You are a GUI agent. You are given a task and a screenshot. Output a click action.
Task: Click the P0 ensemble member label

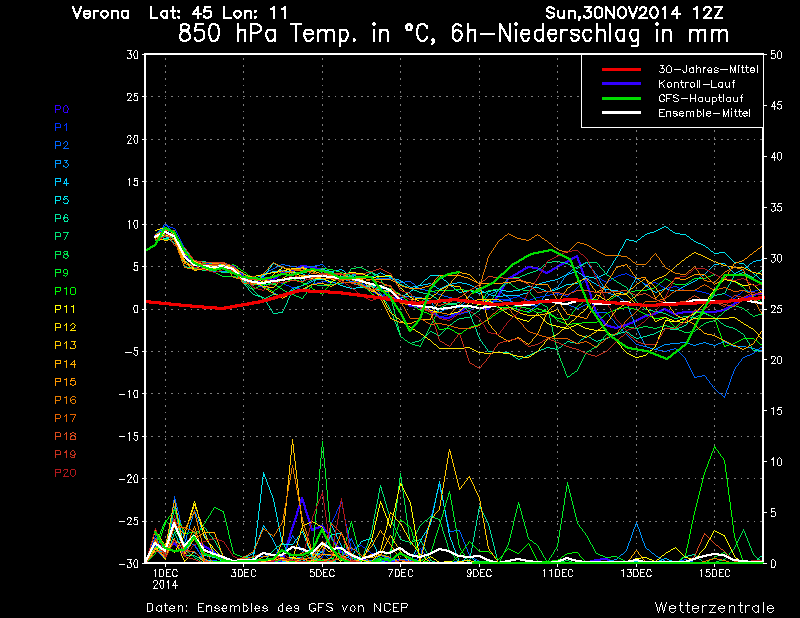click(61, 109)
